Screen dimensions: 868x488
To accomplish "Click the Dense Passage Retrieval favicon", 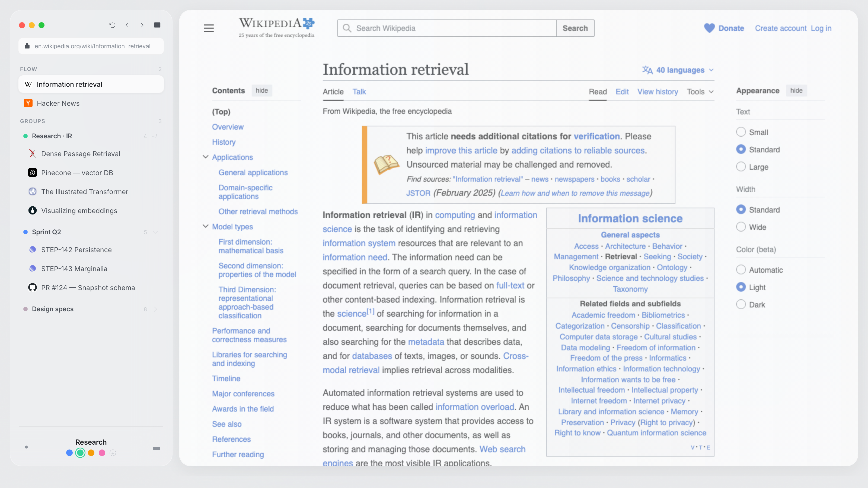I will [x=32, y=153].
